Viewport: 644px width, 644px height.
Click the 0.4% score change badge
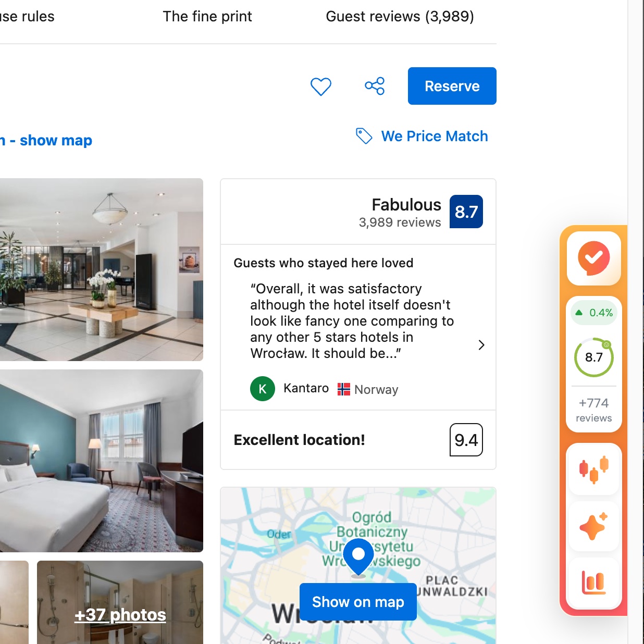(x=594, y=313)
